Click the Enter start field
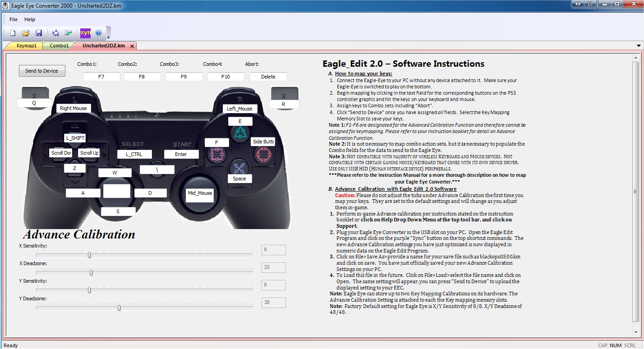 pyautogui.click(x=181, y=154)
